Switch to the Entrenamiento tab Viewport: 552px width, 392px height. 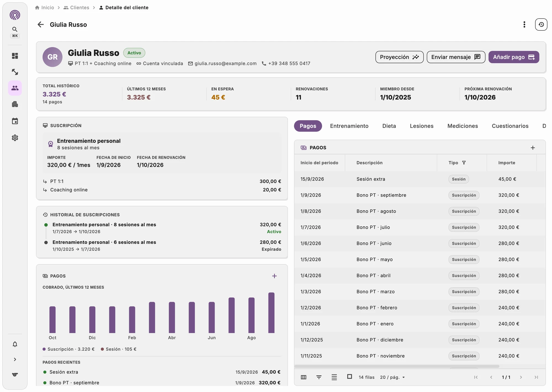click(x=349, y=126)
